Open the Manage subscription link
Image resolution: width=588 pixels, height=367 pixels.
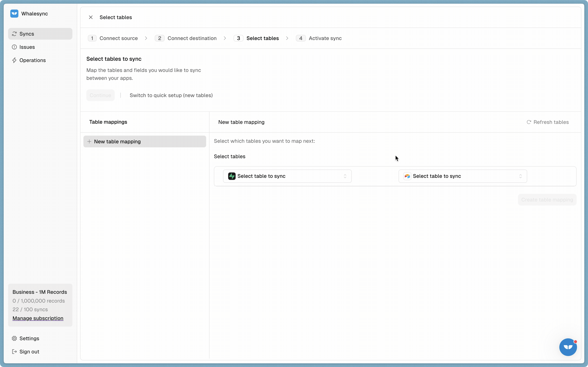[x=38, y=318]
